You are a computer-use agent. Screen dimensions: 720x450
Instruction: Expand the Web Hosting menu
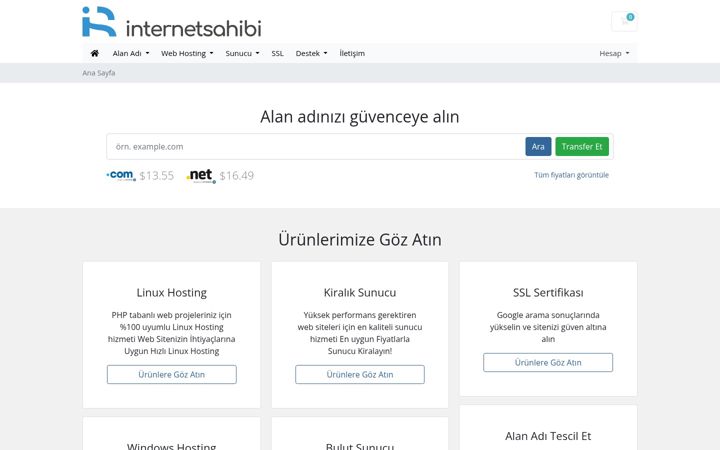click(187, 53)
